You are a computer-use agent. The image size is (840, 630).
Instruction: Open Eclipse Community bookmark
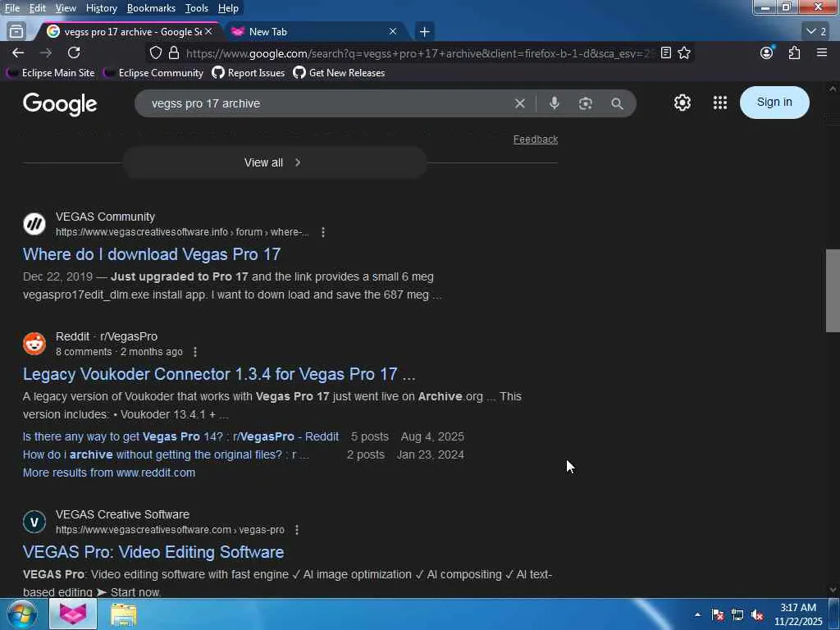(x=153, y=73)
